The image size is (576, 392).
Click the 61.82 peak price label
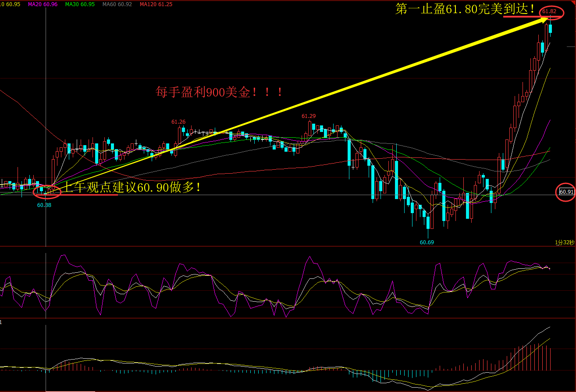(x=549, y=11)
